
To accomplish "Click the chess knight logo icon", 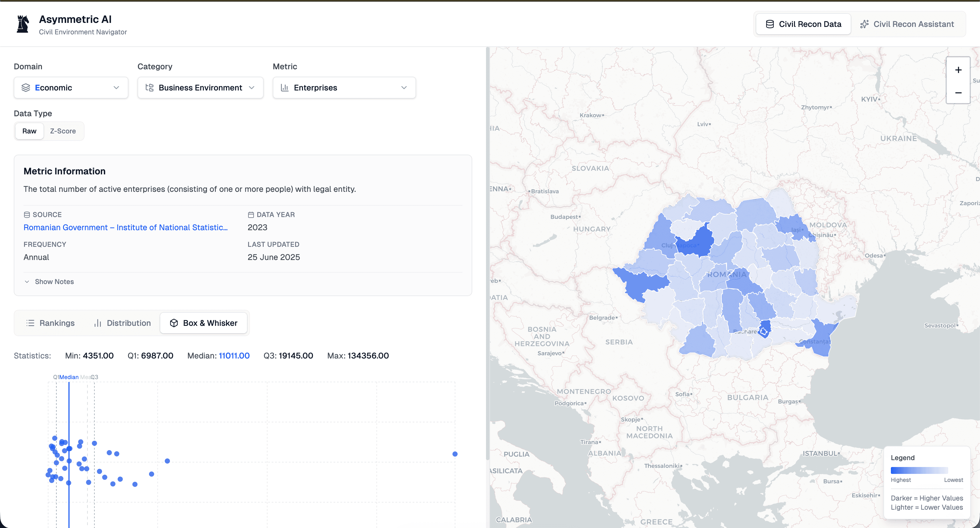I will click(23, 24).
